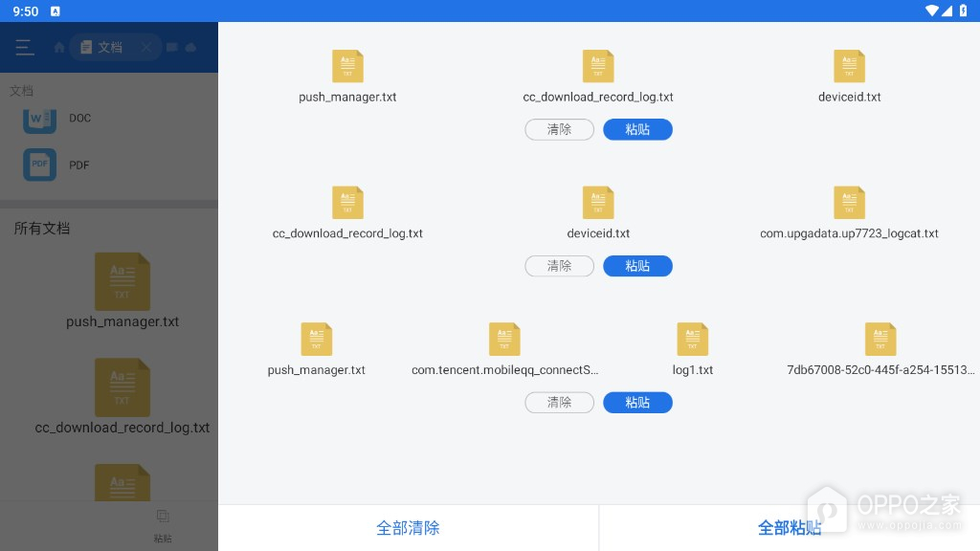The height and width of the screenshot is (551, 980).
Task: Tap the Wi-Fi status icon
Action: pos(932,11)
